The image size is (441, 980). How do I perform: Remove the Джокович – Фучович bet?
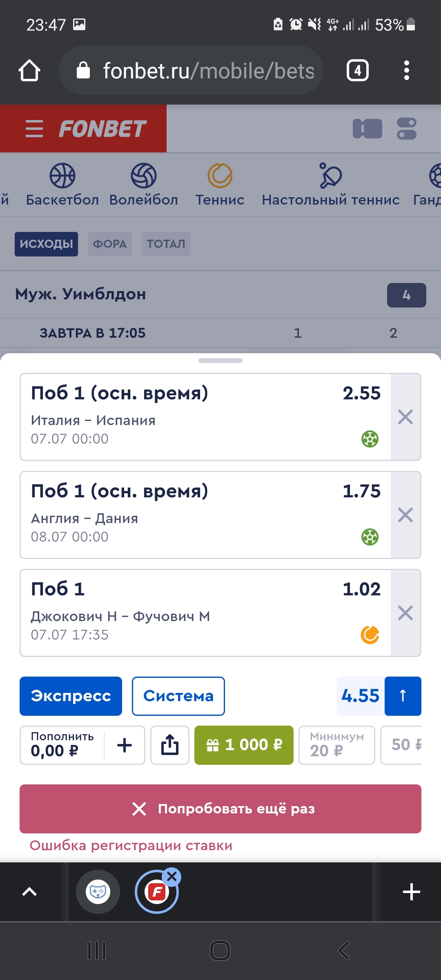pos(405,613)
